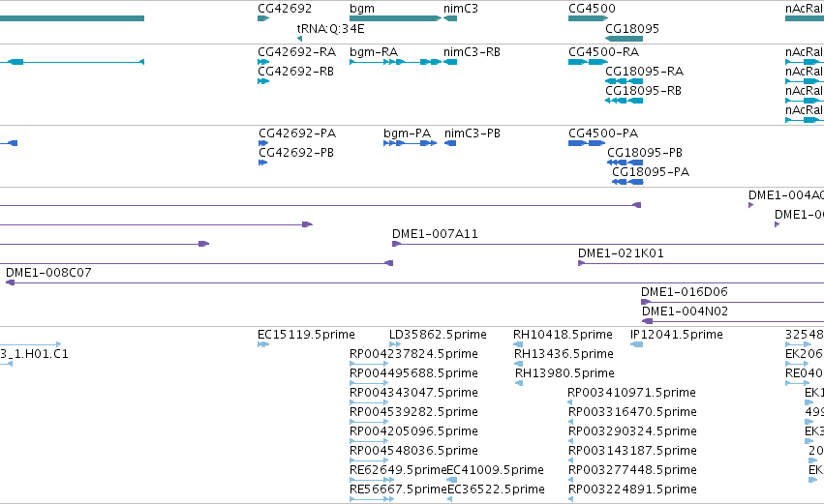Image resolution: width=824 pixels, height=504 pixels.
Task: Click the DME1-004N02 clone label
Action: click(686, 311)
